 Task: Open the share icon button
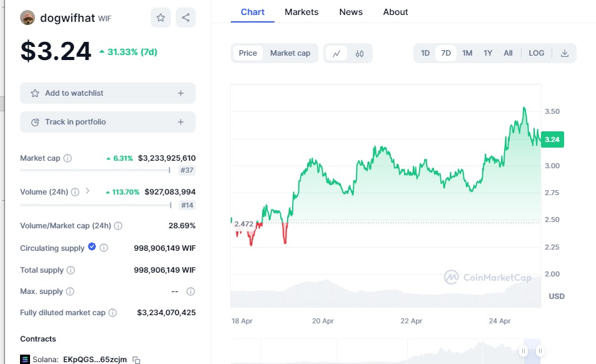coord(186,18)
